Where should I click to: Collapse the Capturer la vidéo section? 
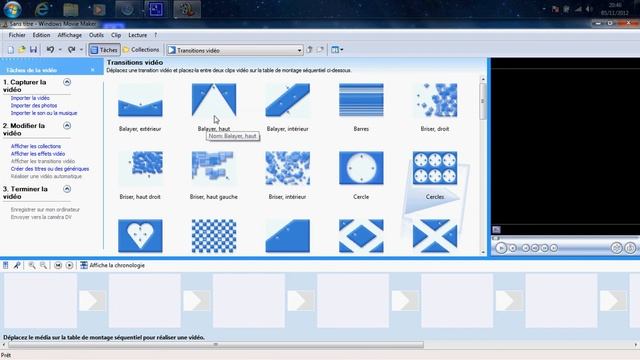click(67, 82)
